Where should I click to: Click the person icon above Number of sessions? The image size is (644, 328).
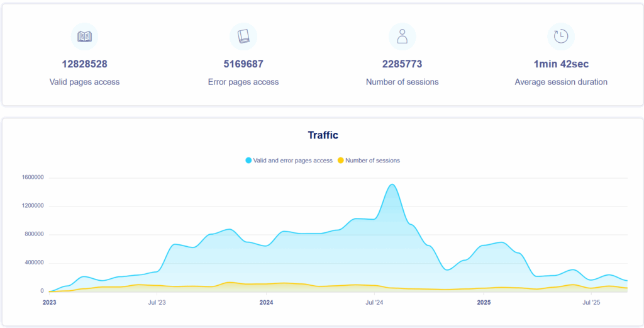tap(402, 37)
